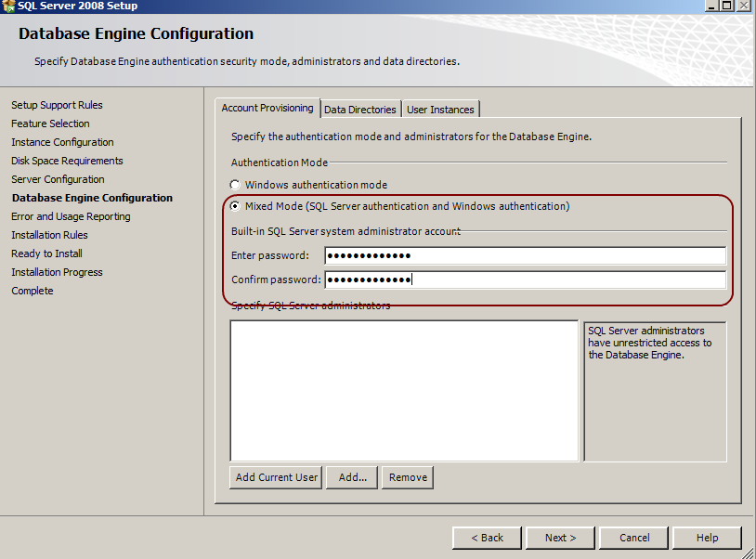Image resolution: width=756 pixels, height=559 pixels.
Task: Switch to the Data Directories tab
Action: (360, 110)
